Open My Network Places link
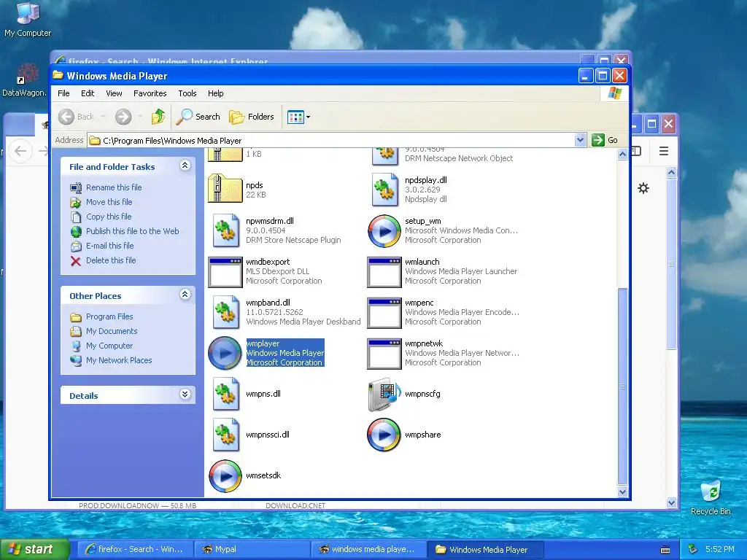Screen dimensions: 747x560 [x=119, y=360]
